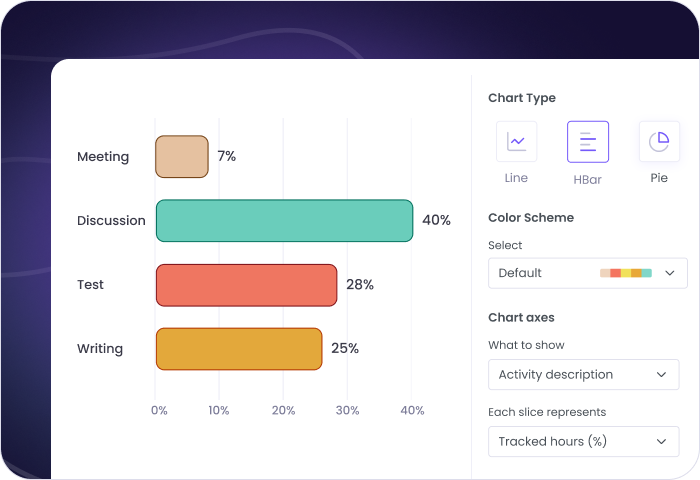Viewport: 700px width, 480px height.
Task: Click the color scheme dropdown chevron arrow
Action: [669, 273]
